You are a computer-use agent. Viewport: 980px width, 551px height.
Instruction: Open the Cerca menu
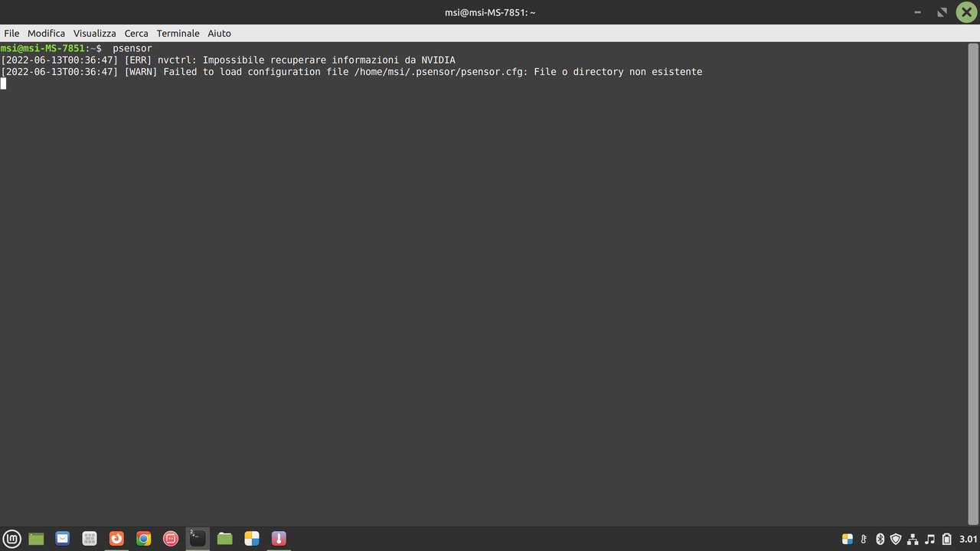[x=136, y=34]
